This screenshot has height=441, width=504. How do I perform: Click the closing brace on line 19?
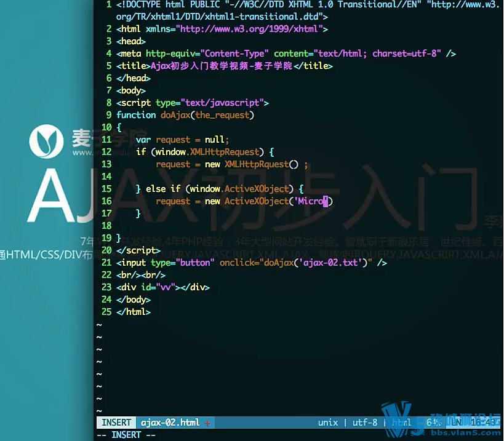[x=119, y=238]
